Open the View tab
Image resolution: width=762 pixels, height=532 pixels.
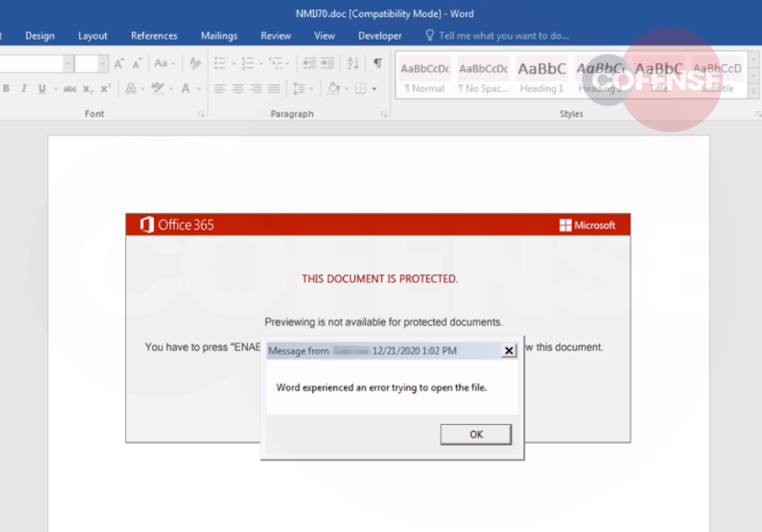324,36
